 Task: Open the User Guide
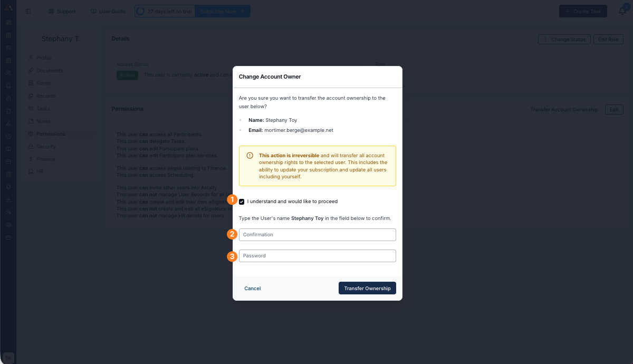(x=108, y=11)
